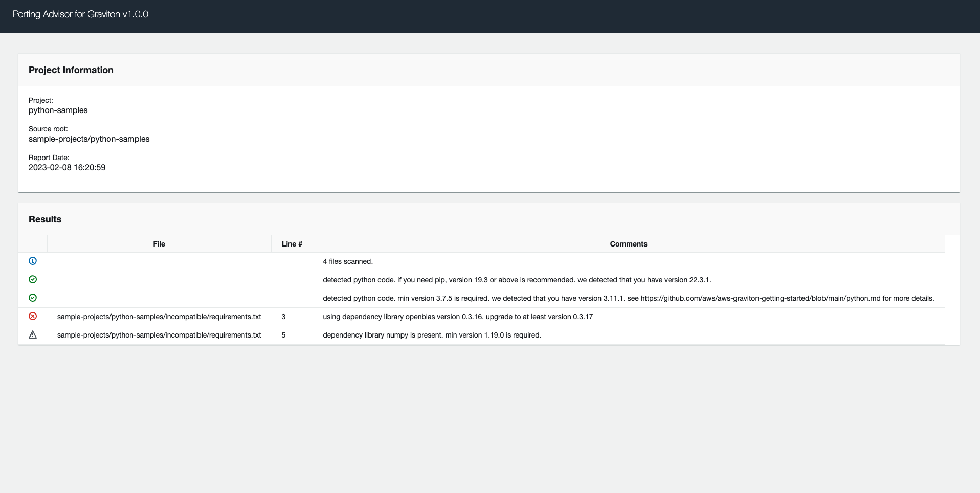The height and width of the screenshot is (493, 980).
Task: Click the Project Information section heading
Action: (71, 70)
